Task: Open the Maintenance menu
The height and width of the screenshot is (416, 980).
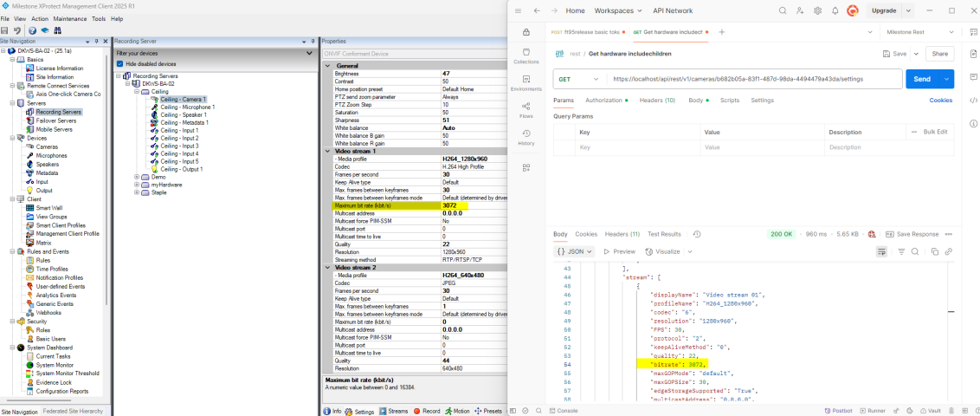Action: point(69,18)
